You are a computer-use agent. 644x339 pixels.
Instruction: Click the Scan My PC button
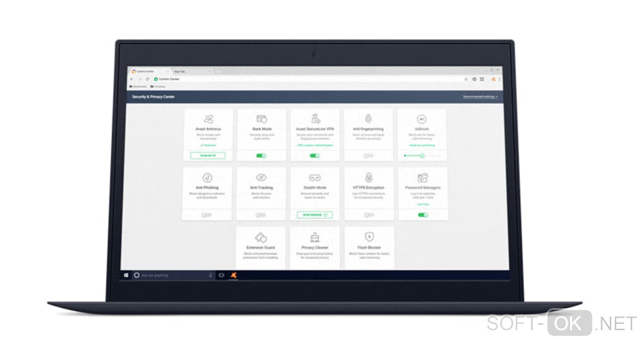(x=208, y=155)
